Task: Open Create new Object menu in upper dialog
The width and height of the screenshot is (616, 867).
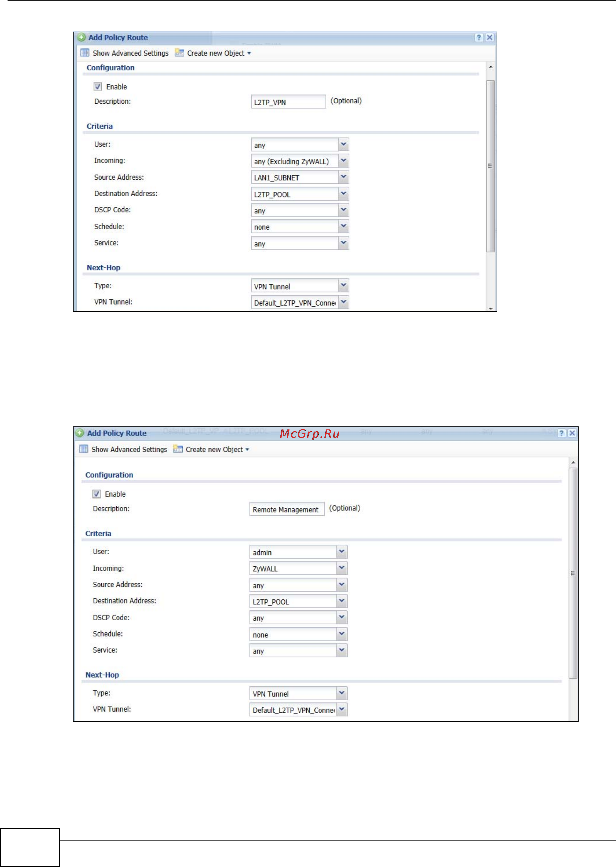Action: point(213,53)
